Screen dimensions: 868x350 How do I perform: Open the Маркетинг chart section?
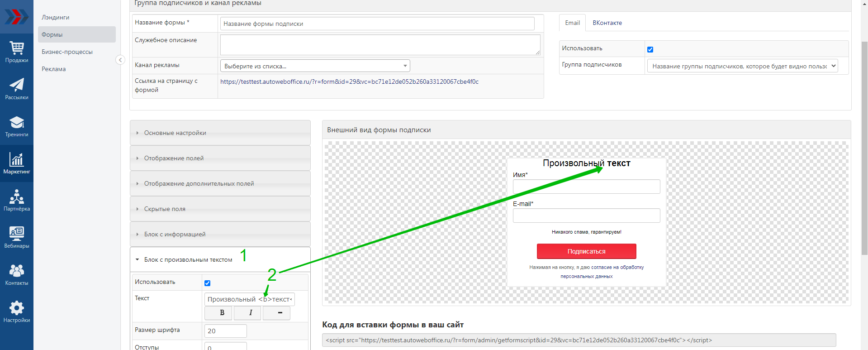[17, 163]
